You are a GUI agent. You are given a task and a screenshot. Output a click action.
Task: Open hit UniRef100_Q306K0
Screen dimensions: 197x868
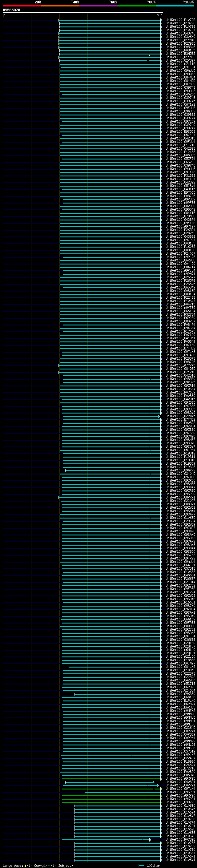point(180,37)
